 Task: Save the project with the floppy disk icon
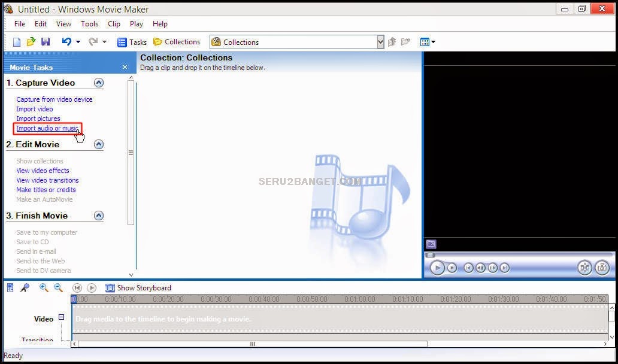tap(46, 42)
